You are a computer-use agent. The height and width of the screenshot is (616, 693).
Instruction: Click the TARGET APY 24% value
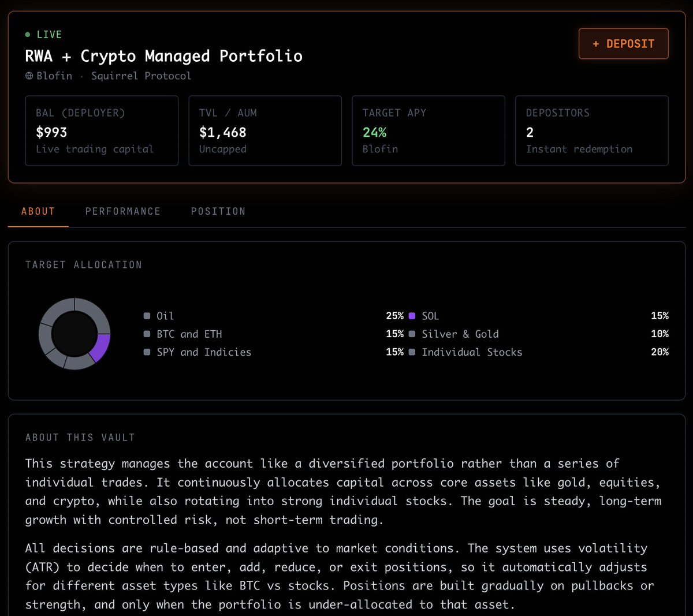[374, 132]
